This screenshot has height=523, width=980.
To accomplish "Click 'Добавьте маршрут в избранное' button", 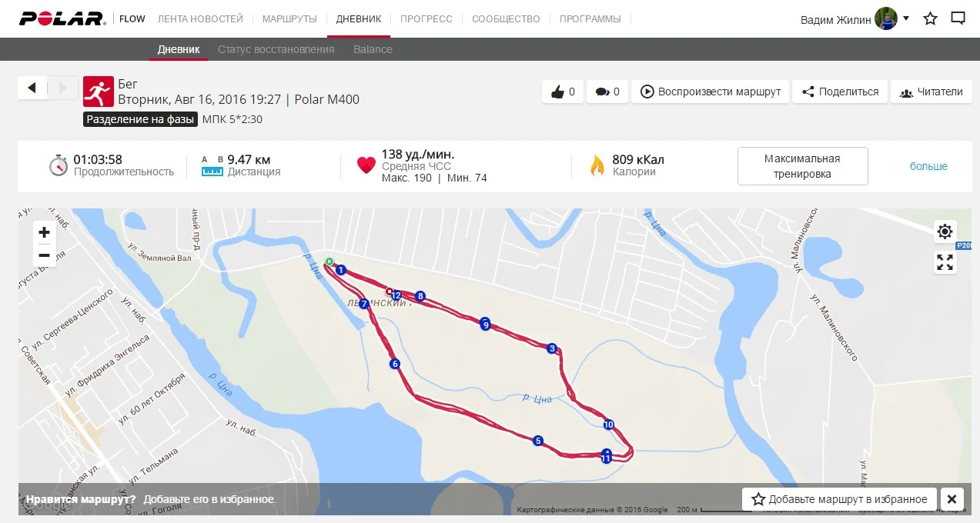I will [x=840, y=499].
